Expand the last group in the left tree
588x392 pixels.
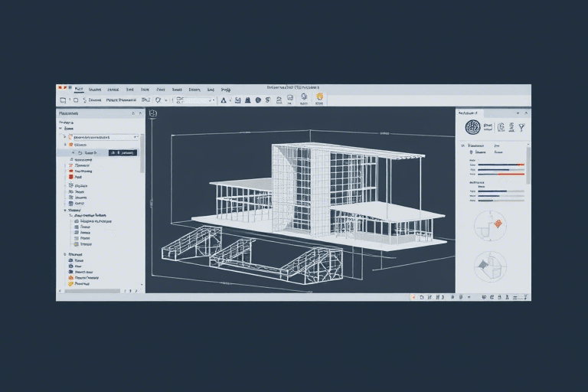click(61, 253)
